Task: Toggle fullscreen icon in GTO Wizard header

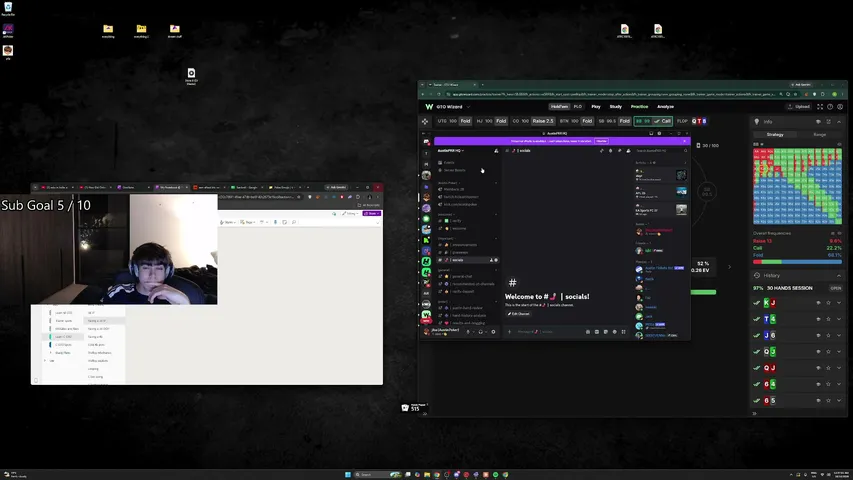Action: (820, 107)
